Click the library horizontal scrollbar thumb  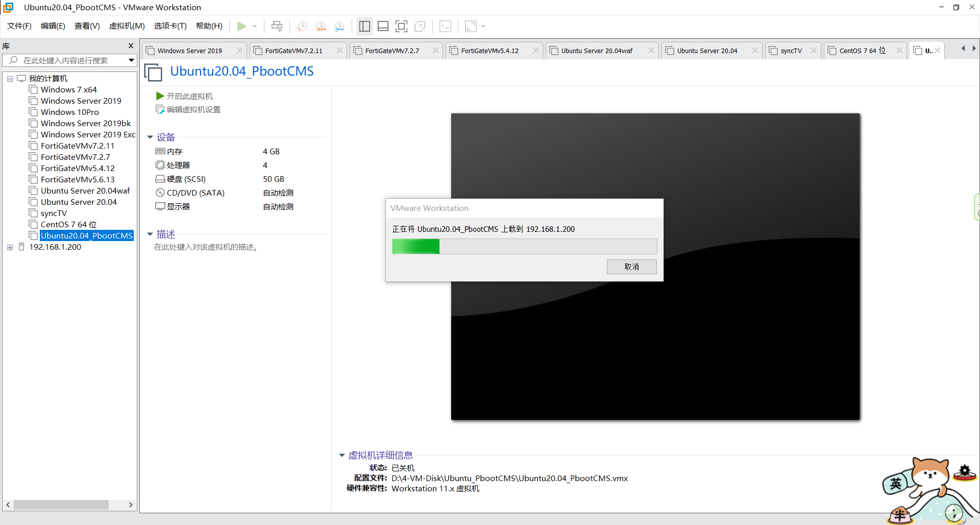(61, 505)
